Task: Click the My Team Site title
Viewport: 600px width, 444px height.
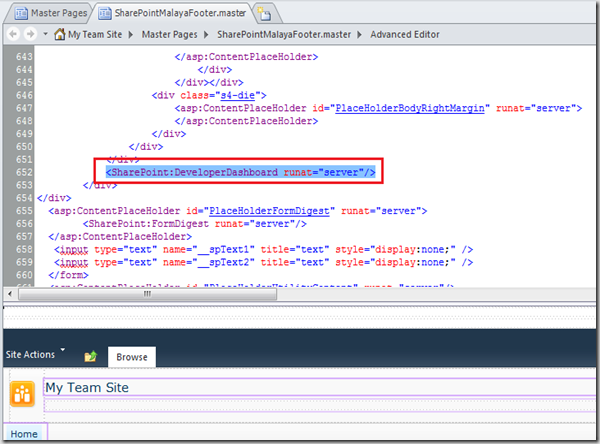Action: click(87, 388)
